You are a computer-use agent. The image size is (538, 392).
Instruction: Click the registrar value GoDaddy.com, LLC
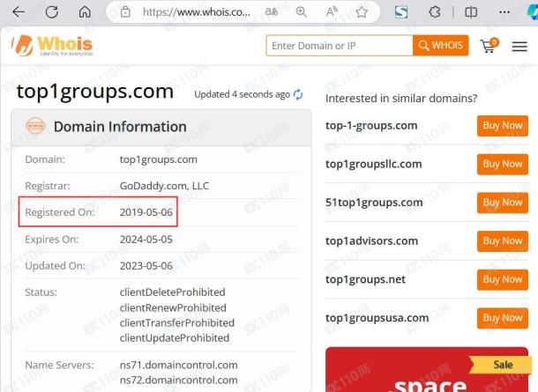coord(164,186)
